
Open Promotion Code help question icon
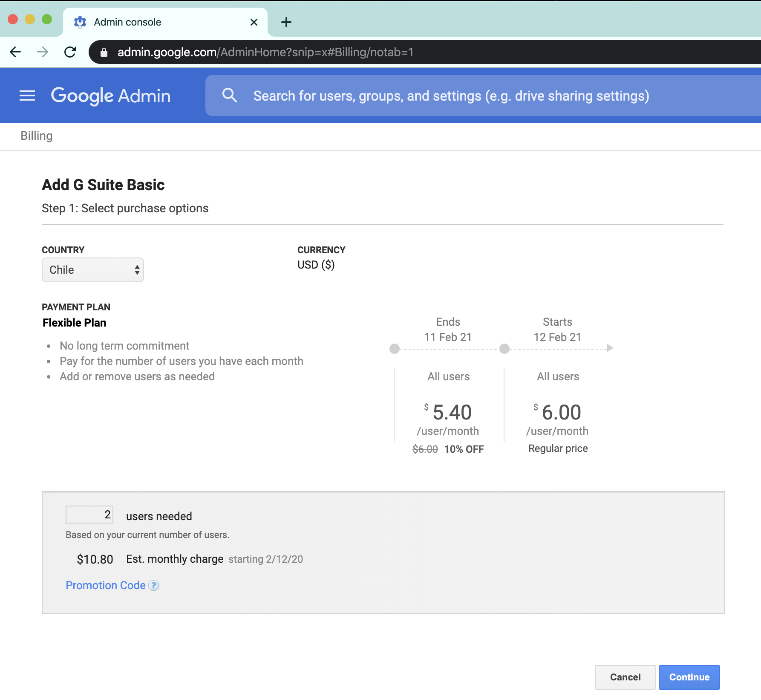(x=154, y=585)
